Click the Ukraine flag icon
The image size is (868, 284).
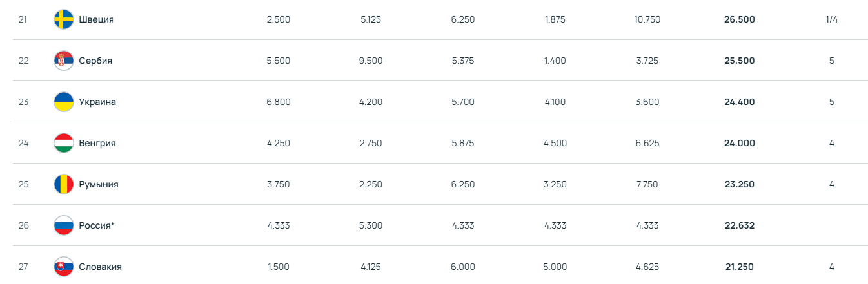click(64, 102)
